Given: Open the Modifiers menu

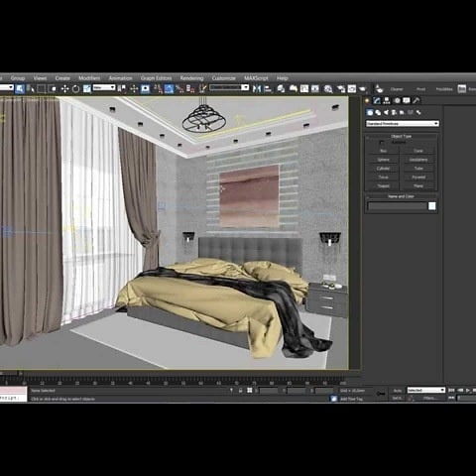Looking at the screenshot, I should (89, 78).
